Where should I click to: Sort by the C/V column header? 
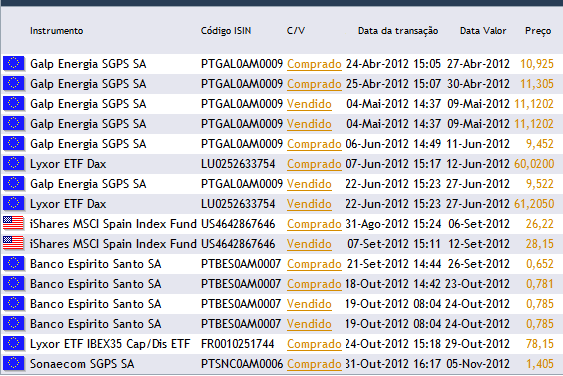coord(296,31)
